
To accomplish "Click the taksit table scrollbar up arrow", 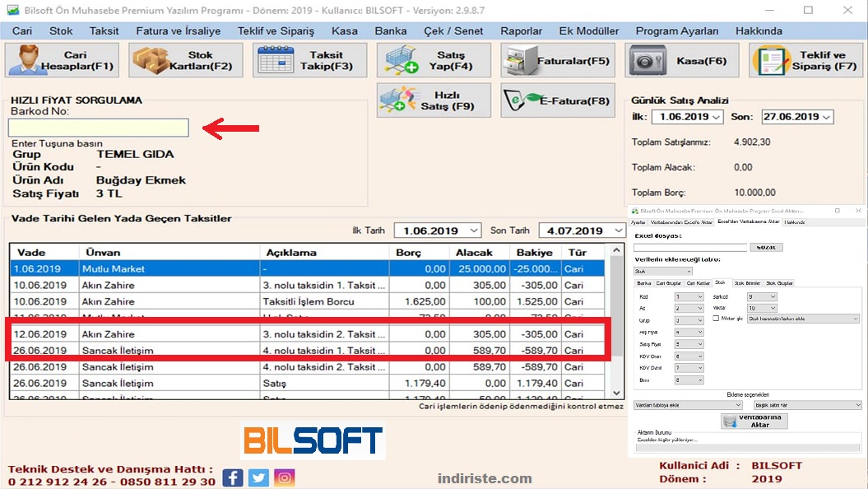I will tap(617, 250).
